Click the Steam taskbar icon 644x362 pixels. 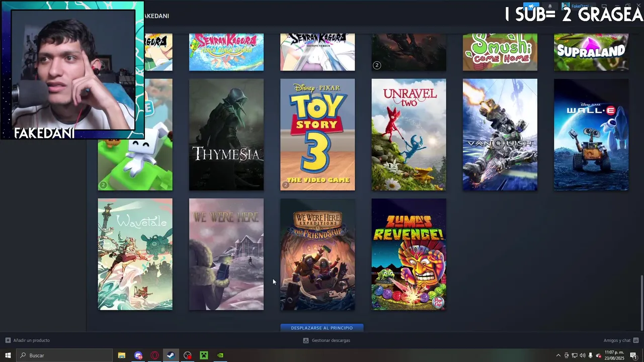click(171, 355)
